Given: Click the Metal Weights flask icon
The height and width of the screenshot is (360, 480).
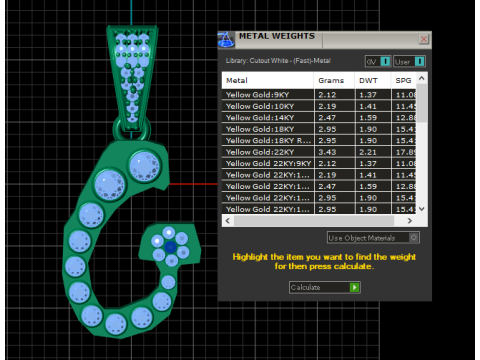Looking at the screenshot, I should (x=226, y=40).
